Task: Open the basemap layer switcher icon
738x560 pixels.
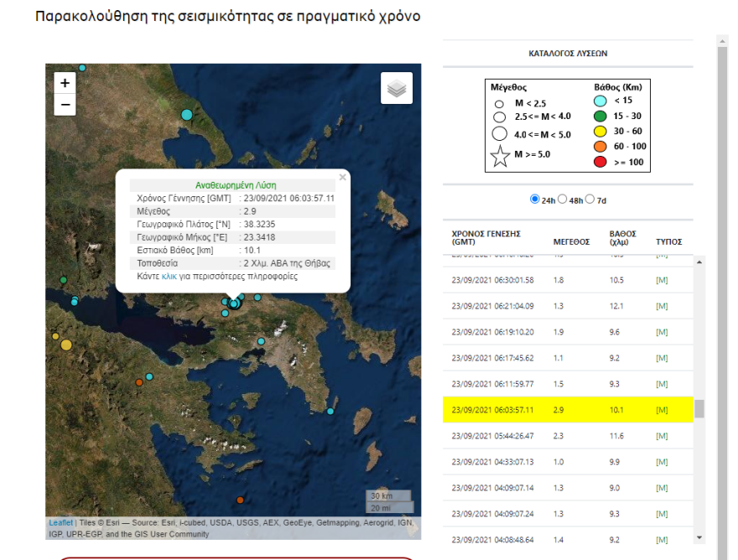Action: pyautogui.click(x=397, y=87)
